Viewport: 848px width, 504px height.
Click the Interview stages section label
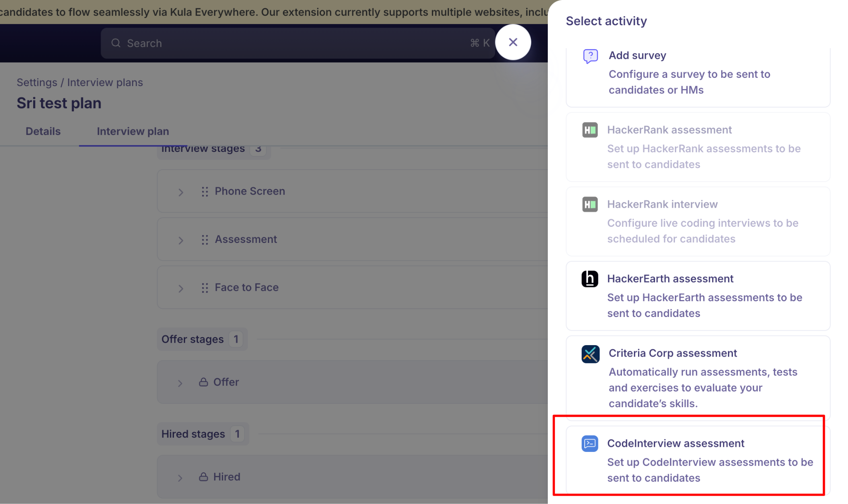click(203, 149)
